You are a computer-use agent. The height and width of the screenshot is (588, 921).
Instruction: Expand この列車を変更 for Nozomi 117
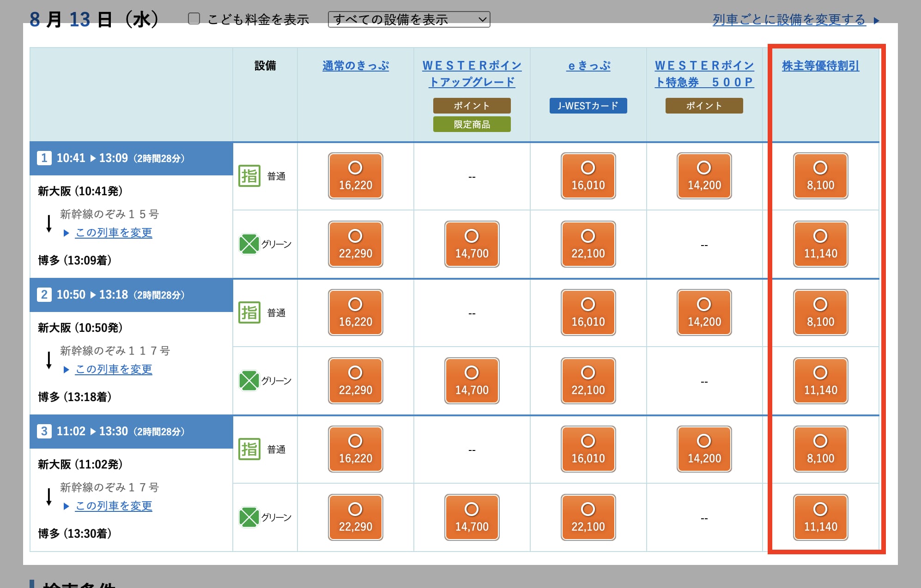click(x=114, y=369)
